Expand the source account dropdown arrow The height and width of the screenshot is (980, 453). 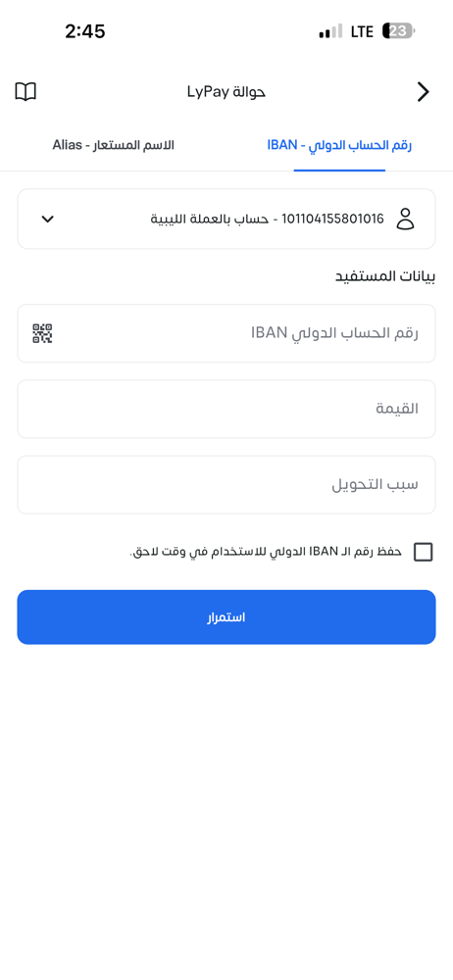coord(47,220)
